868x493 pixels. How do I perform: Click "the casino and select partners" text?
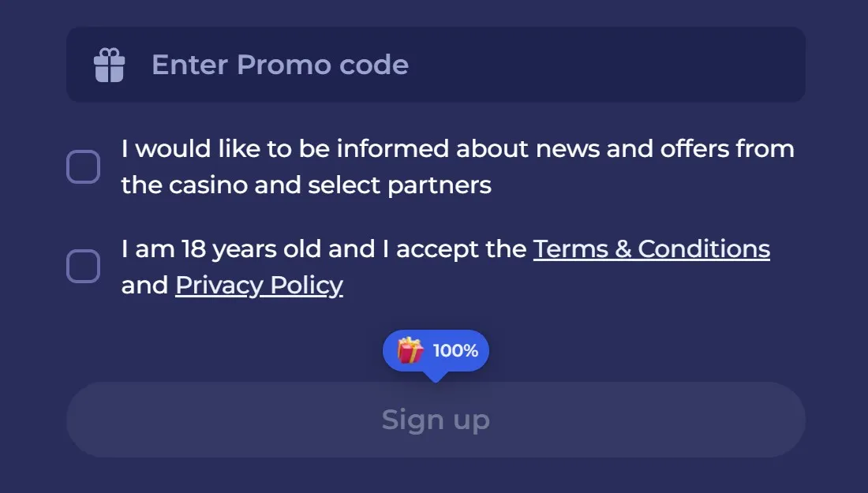306,185
